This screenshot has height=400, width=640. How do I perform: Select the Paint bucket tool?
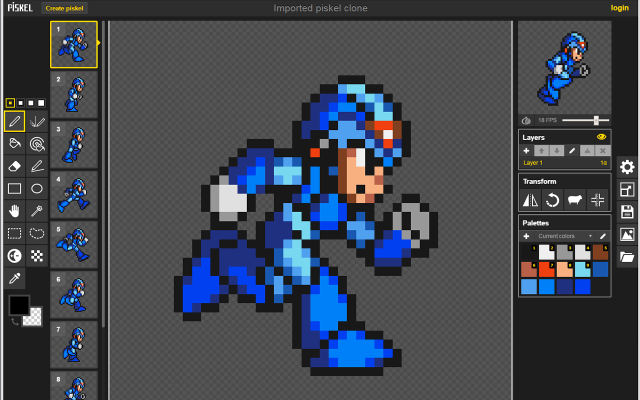coord(14,144)
